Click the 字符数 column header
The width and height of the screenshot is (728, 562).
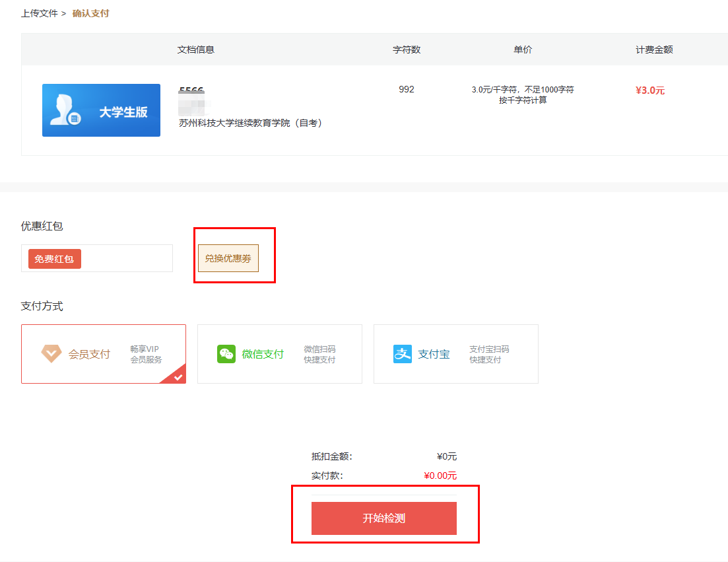(x=407, y=50)
